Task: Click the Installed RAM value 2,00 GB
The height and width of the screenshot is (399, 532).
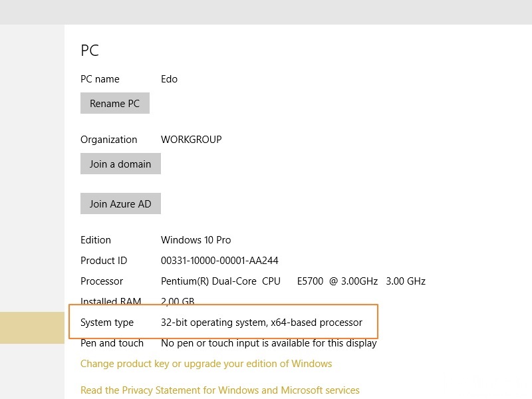Action: tap(180, 302)
